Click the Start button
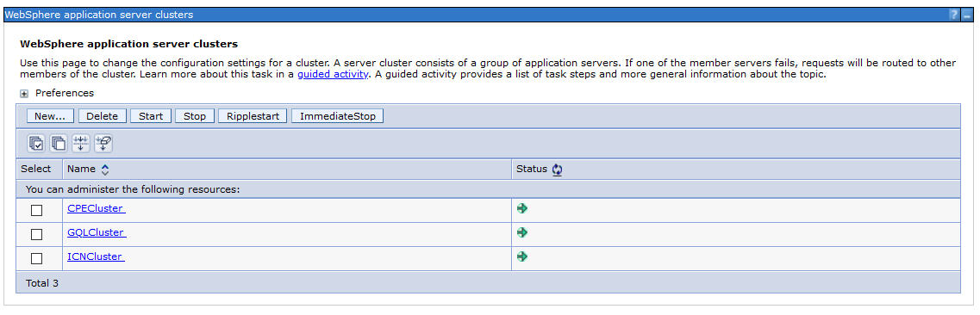Image resolution: width=980 pixels, height=315 pixels. [x=151, y=116]
